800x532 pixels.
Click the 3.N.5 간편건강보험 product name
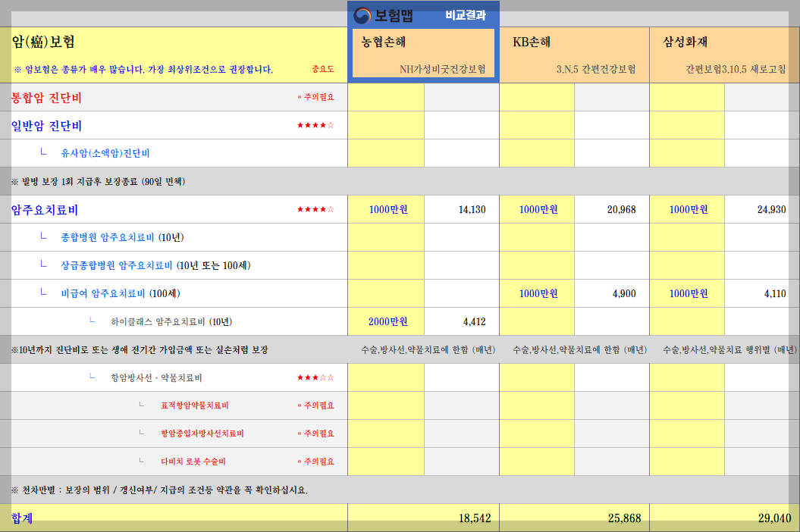tap(596, 70)
